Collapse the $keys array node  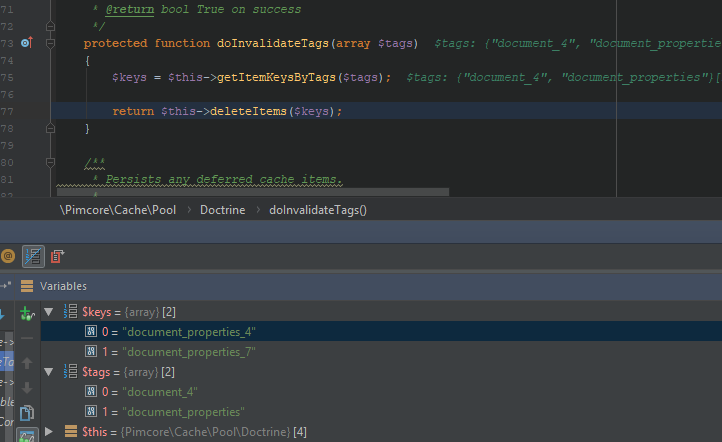coord(48,312)
